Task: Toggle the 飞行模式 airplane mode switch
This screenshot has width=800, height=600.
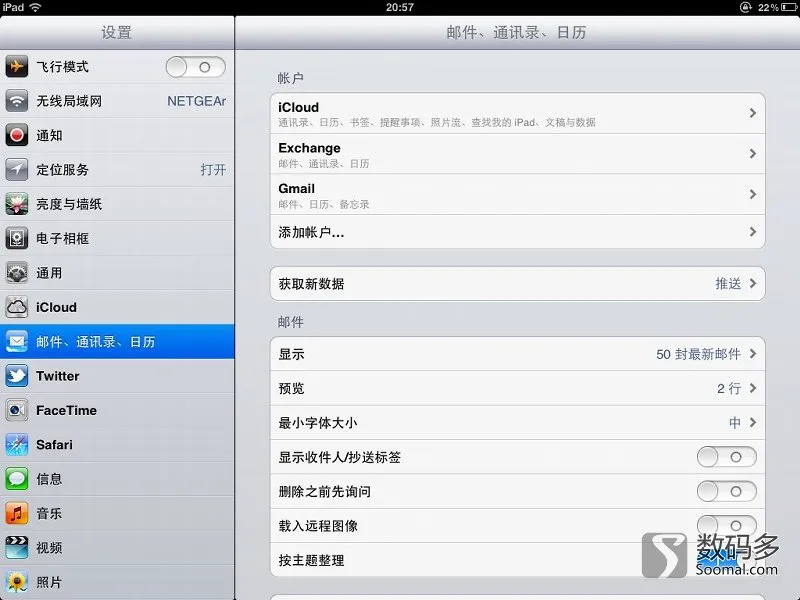Action: (x=195, y=67)
